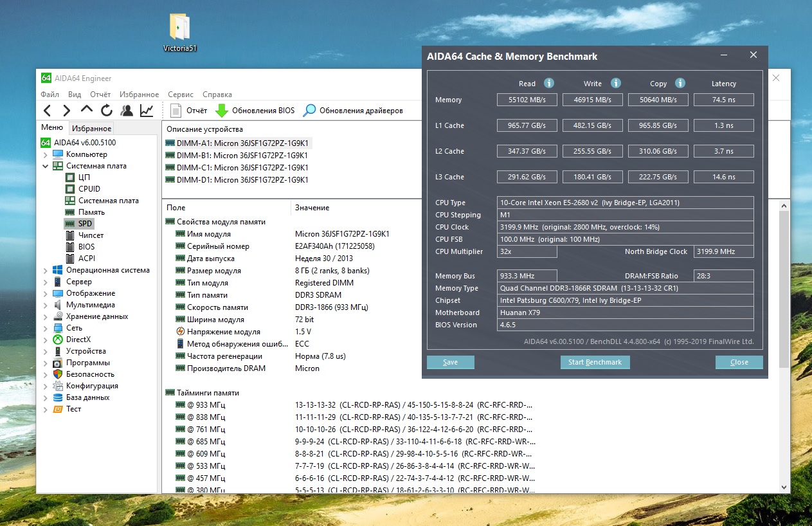Select DIMM-A1 Micron module row

coord(237,143)
